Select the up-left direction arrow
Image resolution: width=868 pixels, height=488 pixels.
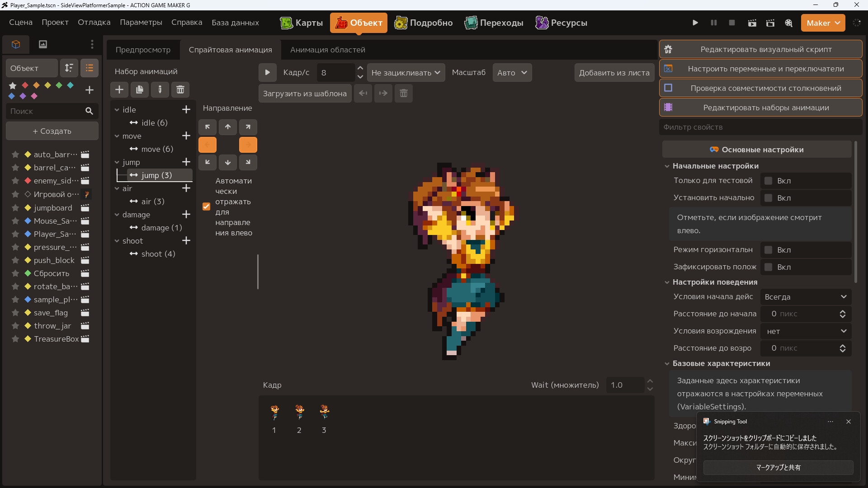click(x=208, y=127)
